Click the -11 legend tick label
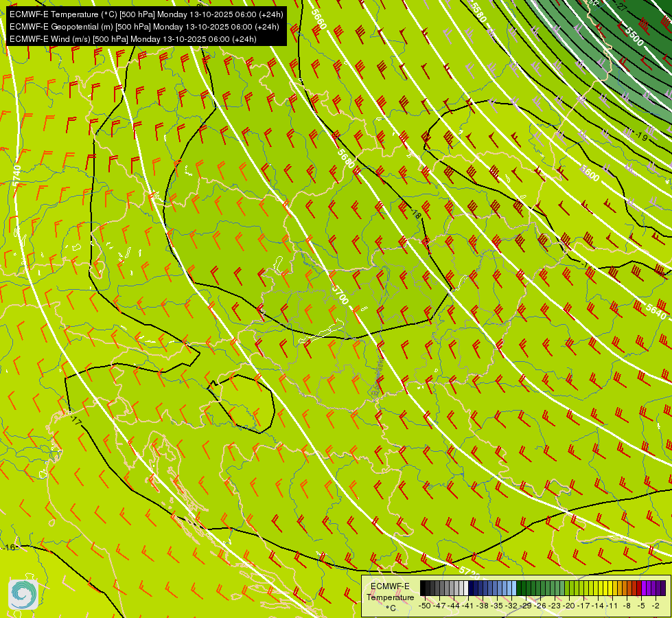Viewport: 672px width, 618px height. tap(612, 606)
